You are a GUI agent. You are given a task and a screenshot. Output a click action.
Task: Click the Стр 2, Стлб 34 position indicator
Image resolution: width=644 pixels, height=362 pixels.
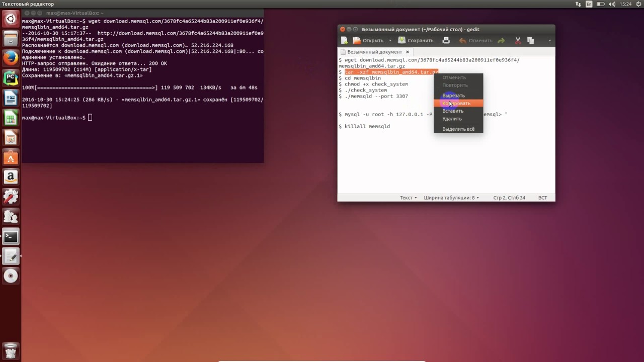[509, 198]
